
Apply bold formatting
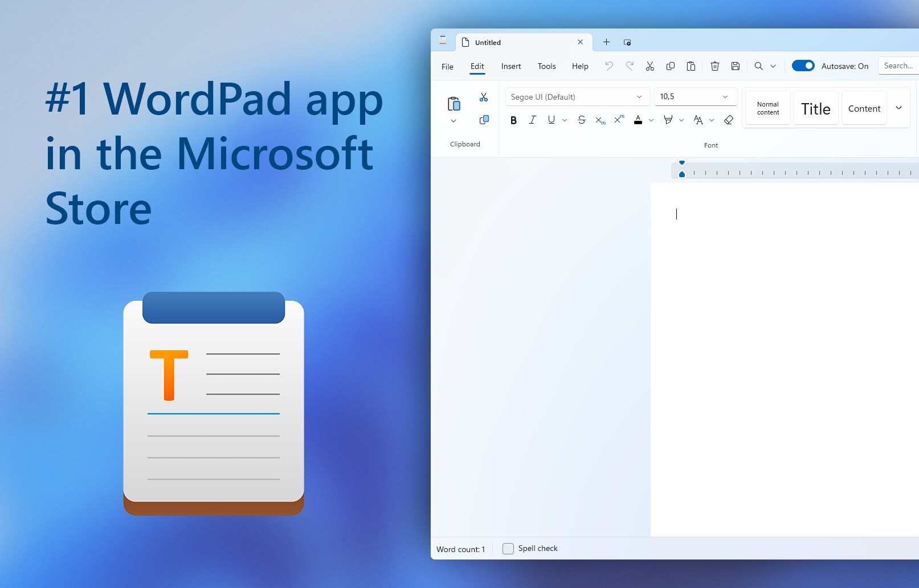513,120
